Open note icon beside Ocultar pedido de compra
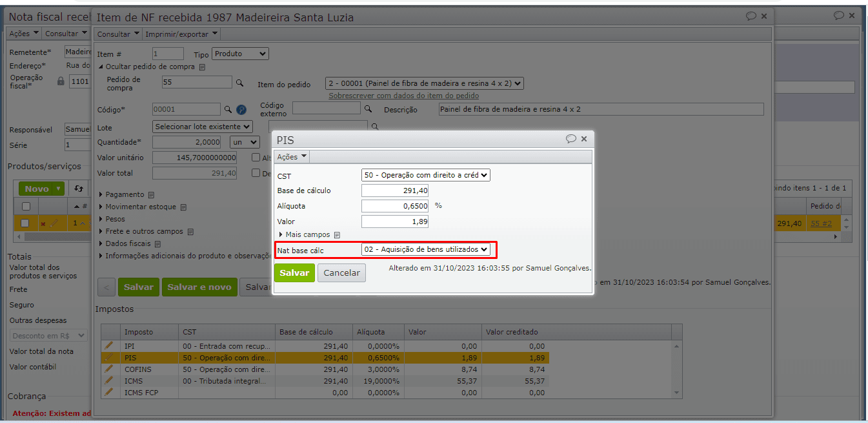 coord(202,67)
